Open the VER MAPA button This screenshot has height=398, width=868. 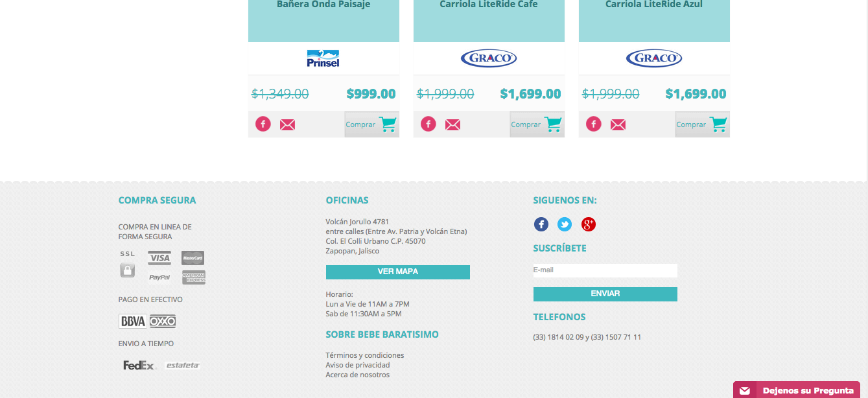point(398,272)
